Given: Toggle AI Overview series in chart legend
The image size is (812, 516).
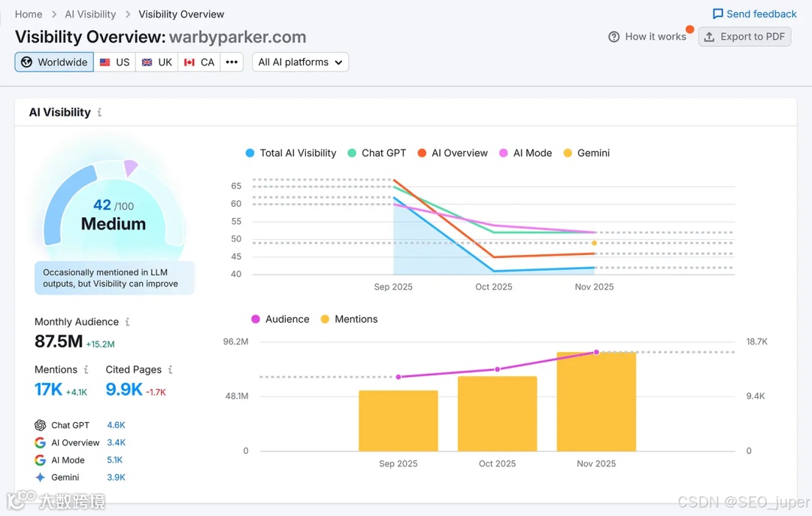Looking at the screenshot, I should [453, 153].
